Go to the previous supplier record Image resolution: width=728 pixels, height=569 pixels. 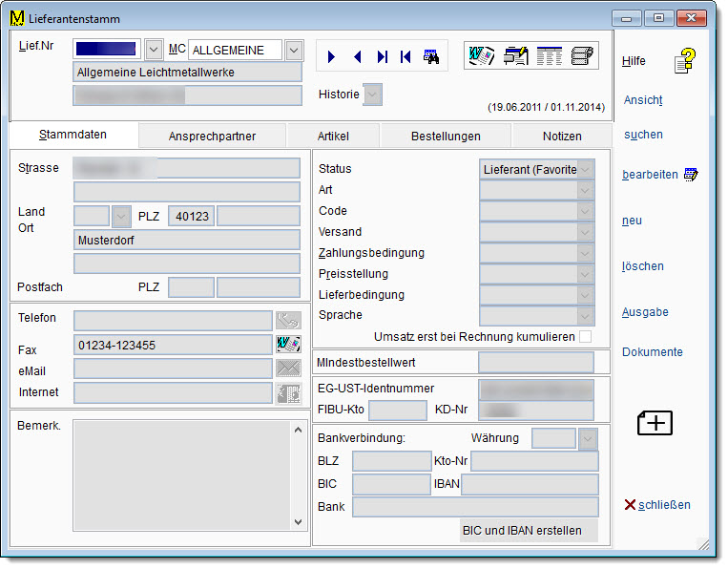(357, 57)
